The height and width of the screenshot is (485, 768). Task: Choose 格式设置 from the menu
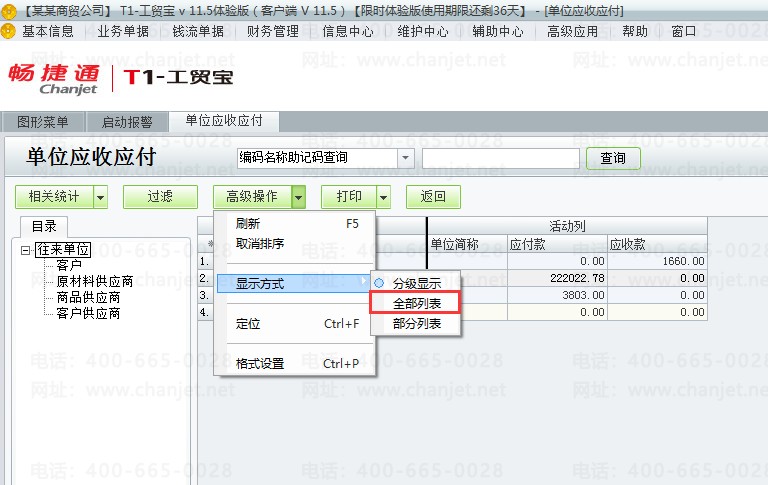(x=296, y=364)
